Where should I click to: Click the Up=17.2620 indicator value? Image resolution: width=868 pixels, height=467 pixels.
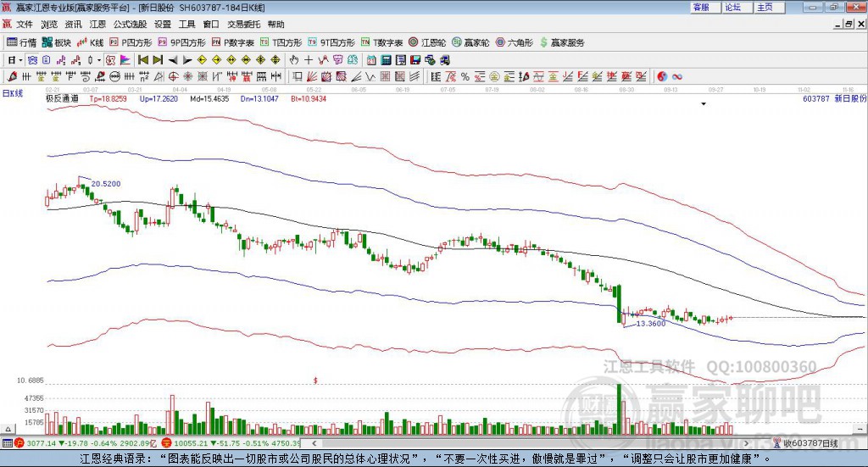click(159, 98)
